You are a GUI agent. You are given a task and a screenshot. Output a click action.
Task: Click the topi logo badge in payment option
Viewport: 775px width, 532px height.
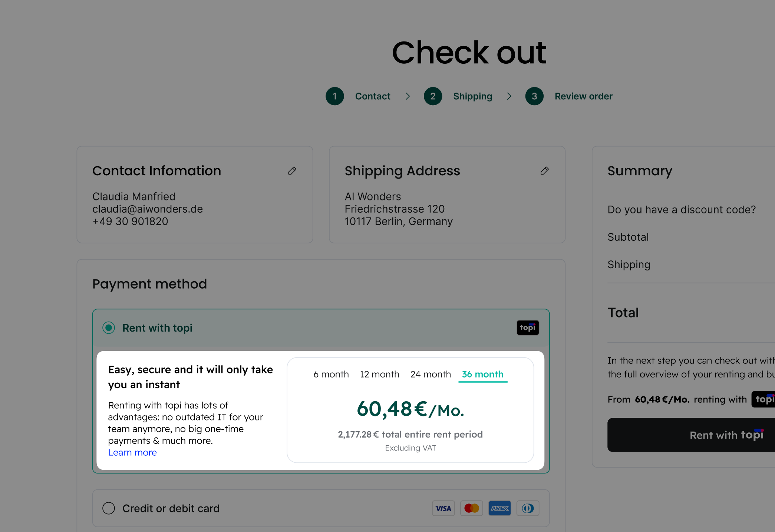point(528,328)
